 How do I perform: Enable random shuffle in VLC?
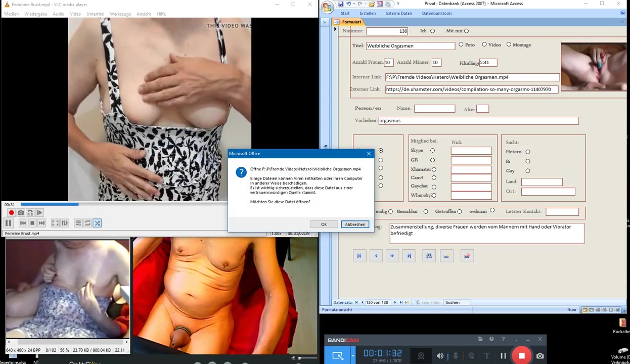coord(97,223)
